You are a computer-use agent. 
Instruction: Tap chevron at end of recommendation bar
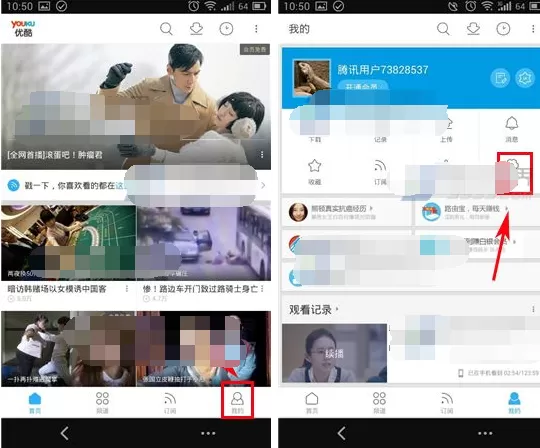coord(263,186)
